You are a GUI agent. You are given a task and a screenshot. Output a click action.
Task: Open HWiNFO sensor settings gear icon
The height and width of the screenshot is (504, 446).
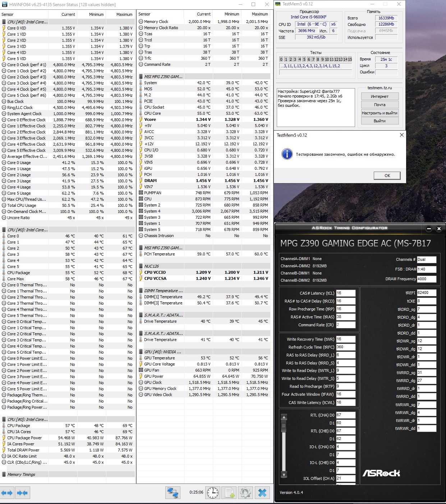(245, 493)
